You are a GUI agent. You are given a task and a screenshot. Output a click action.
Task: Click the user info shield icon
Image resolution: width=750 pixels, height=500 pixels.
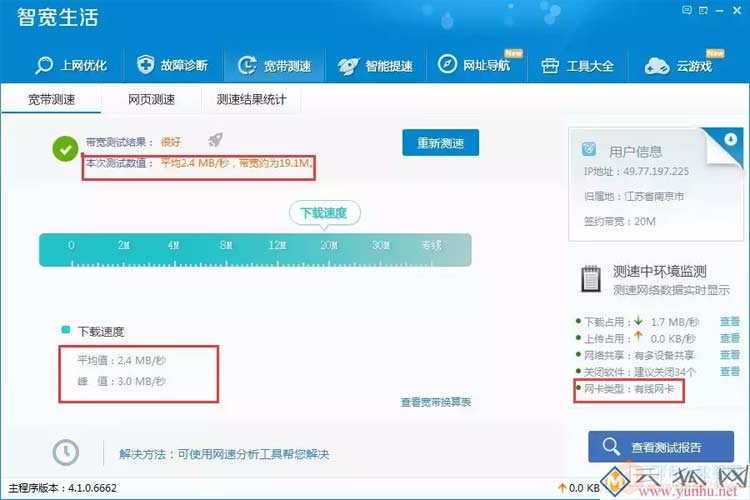(x=589, y=149)
